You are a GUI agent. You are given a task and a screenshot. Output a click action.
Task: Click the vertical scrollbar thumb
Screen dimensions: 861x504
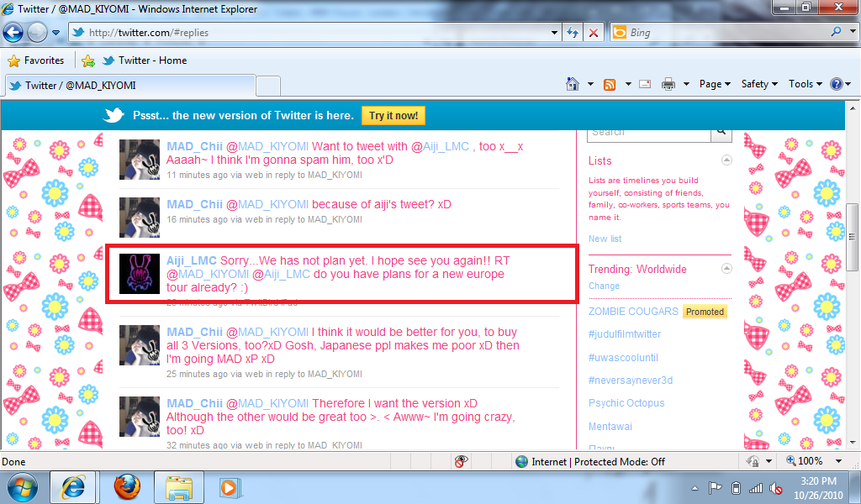pyautogui.click(x=853, y=236)
